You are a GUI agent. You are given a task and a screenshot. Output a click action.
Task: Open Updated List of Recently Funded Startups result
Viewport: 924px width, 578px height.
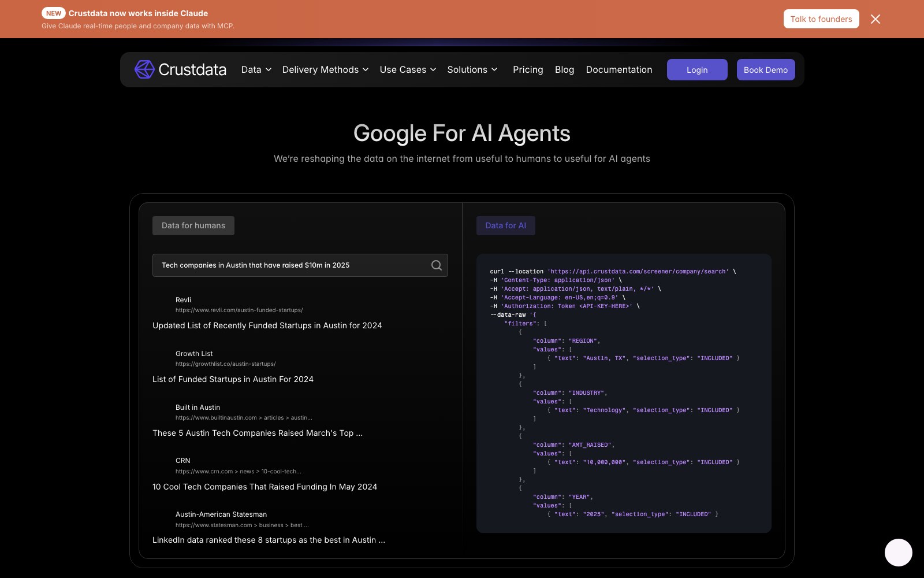pos(267,325)
